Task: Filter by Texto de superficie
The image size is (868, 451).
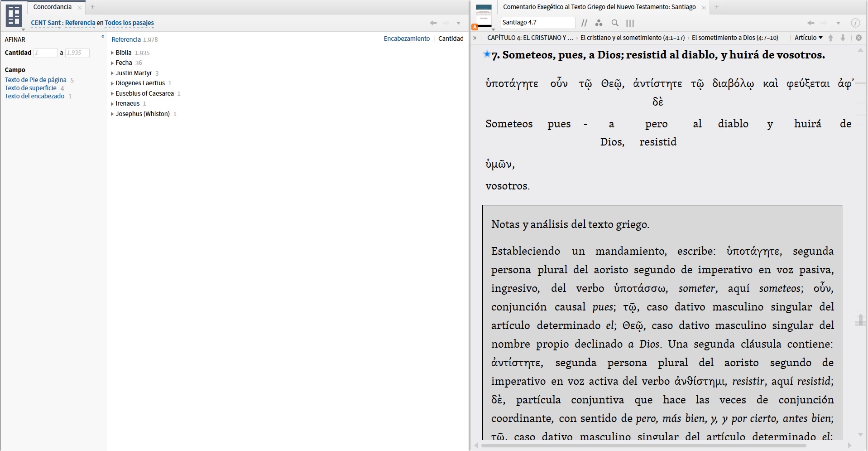Action: point(31,88)
